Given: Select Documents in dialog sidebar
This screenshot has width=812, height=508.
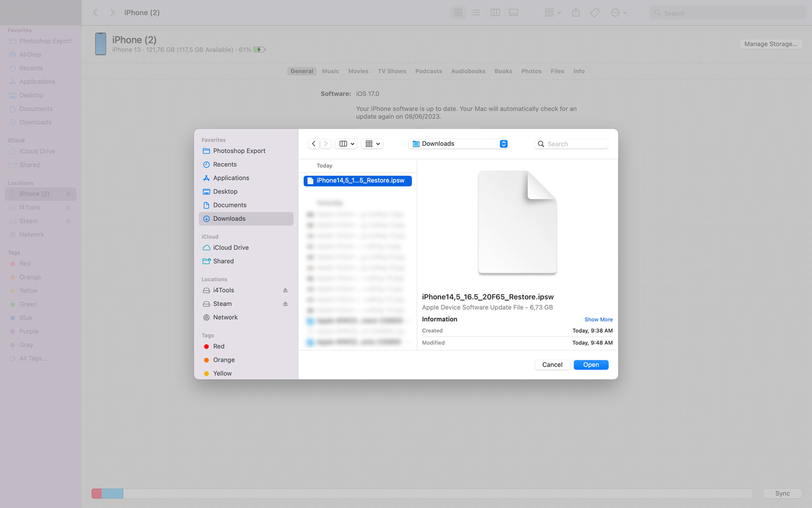Looking at the screenshot, I should click(x=246, y=205).
